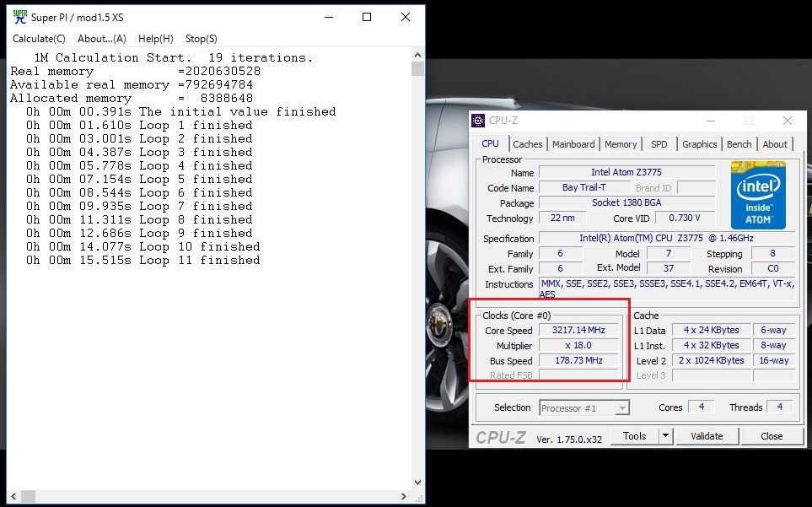Click the Close button in CPU-Z

[771, 436]
